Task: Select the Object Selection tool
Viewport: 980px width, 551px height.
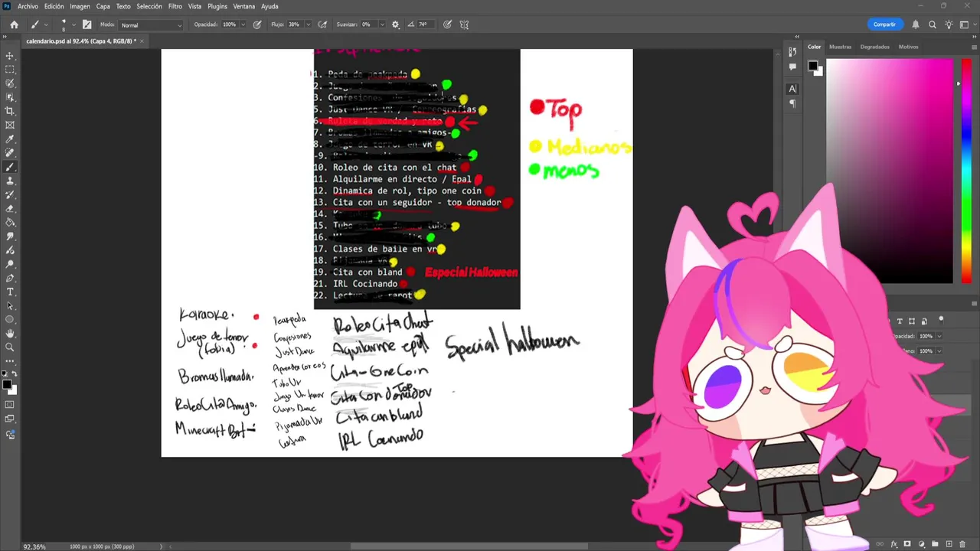Action: click(x=10, y=97)
